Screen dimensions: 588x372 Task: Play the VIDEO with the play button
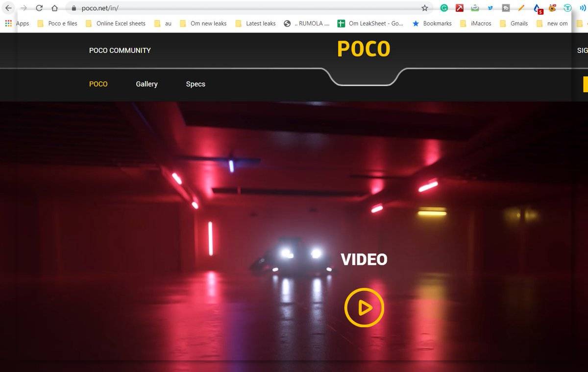[x=364, y=307]
